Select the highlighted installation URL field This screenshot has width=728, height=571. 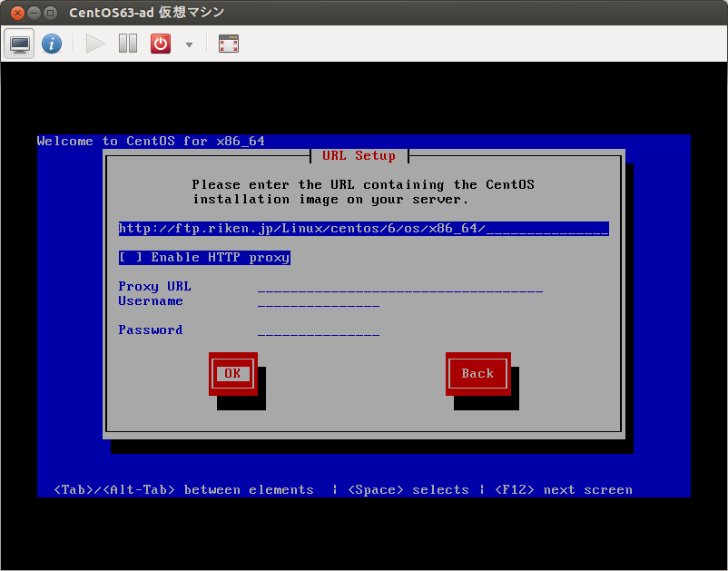[x=362, y=228]
